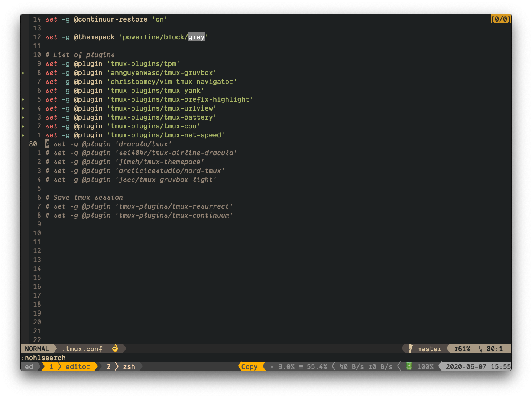Click the @continuum-restore 'on' line
The width and height of the screenshot is (532, 398).
click(106, 19)
